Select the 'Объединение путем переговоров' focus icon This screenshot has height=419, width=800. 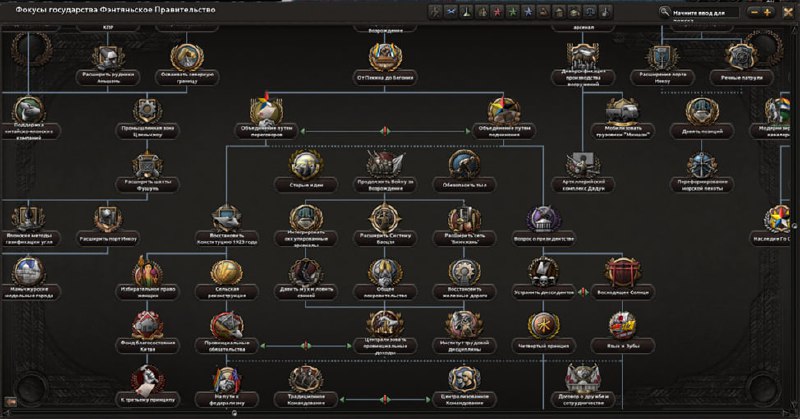266,110
